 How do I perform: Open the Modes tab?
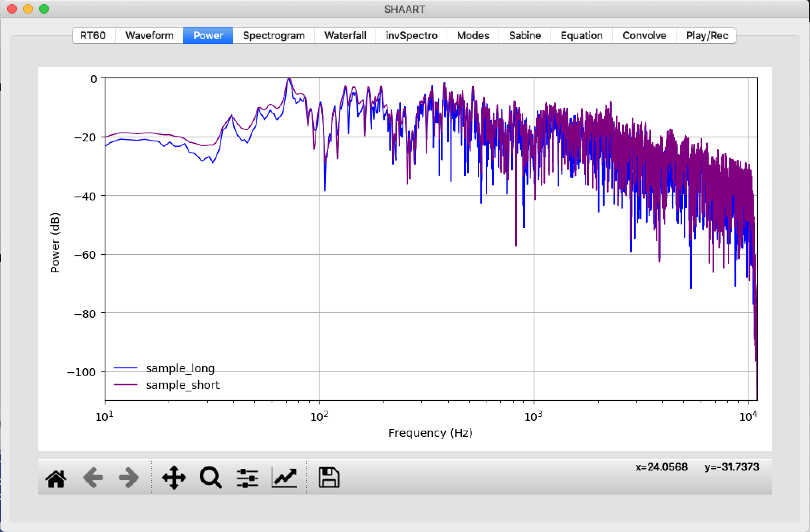(x=473, y=36)
